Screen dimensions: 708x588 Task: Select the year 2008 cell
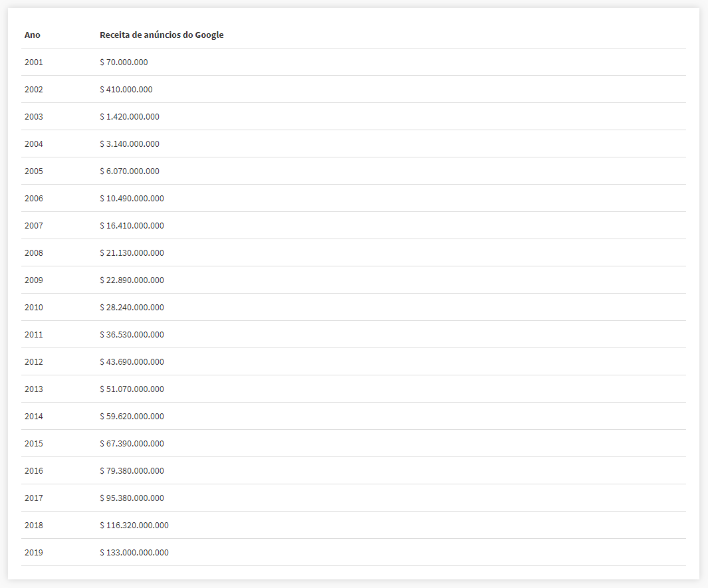point(34,252)
